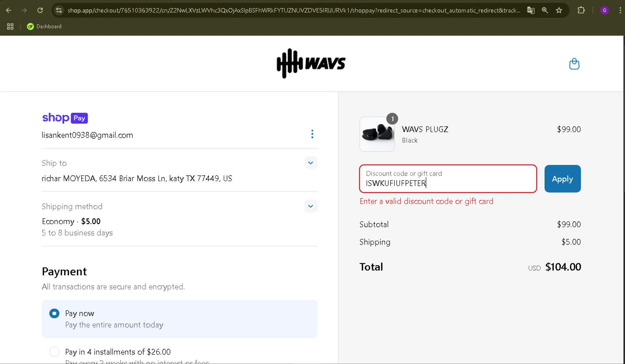Open the Google profile avatar
625x364 pixels.
(605, 10)
